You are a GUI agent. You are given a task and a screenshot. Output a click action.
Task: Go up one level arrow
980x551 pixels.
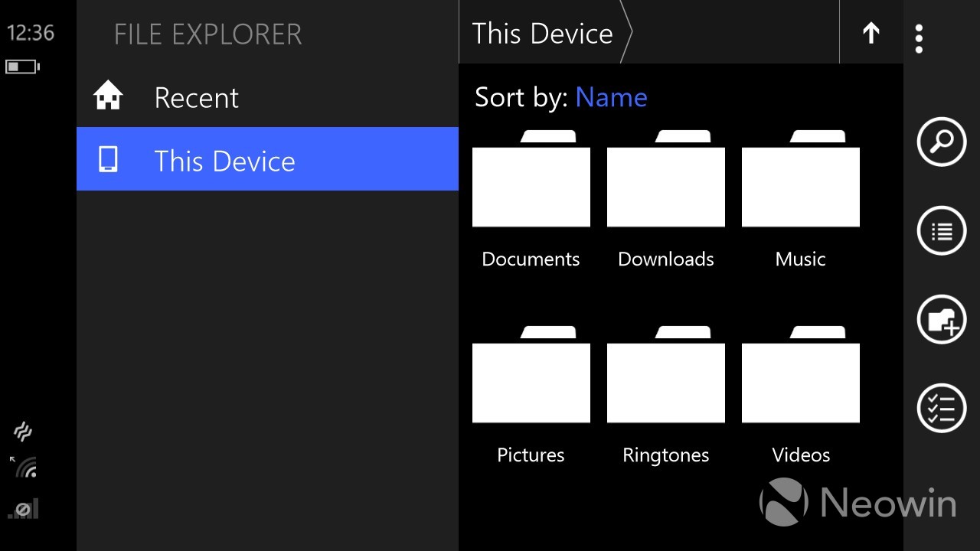871,33
